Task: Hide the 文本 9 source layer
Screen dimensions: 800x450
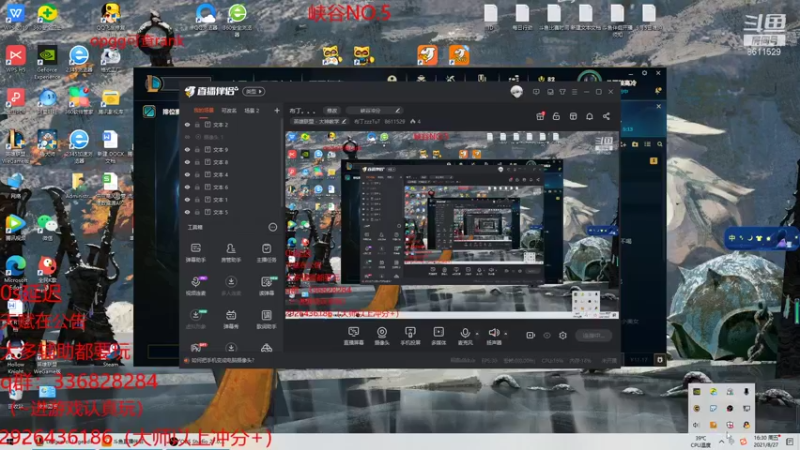Action: point(187,149)
